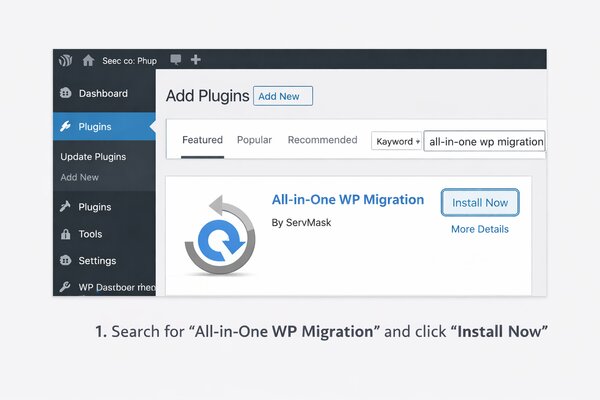Image resolution: width=600 pixels, height=400 pixels.
Task: Switch to the Recommended tab
Action: click(323, 140)
